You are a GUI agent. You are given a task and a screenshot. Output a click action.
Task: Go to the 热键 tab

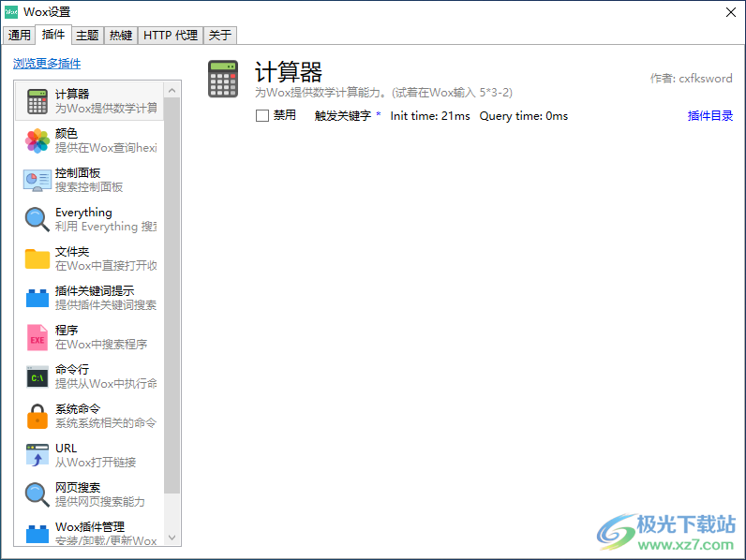pos(121,36)
